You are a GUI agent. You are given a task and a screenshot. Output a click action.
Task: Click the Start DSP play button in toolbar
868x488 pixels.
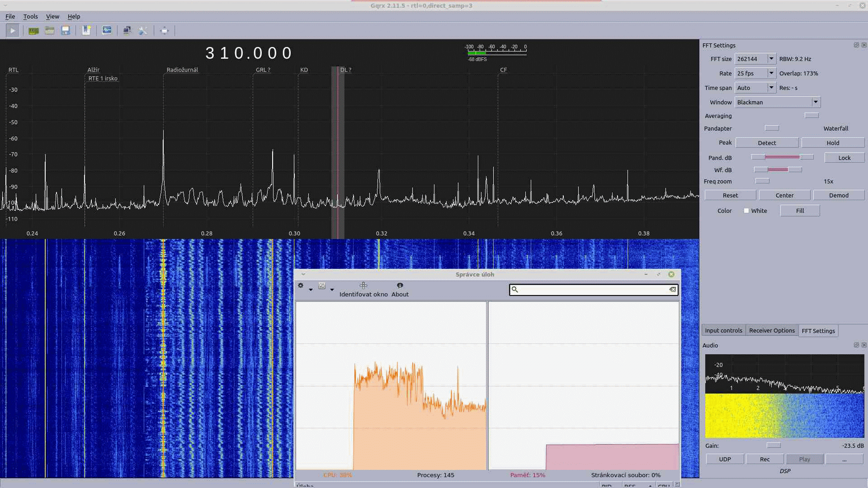pos(13,31)
